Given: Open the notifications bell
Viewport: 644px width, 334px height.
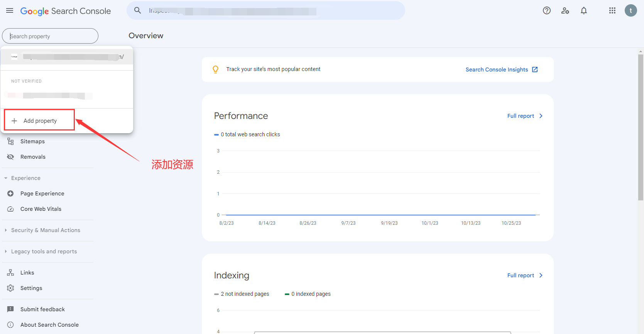Looking at the screenshot, I should coord(583,11).
